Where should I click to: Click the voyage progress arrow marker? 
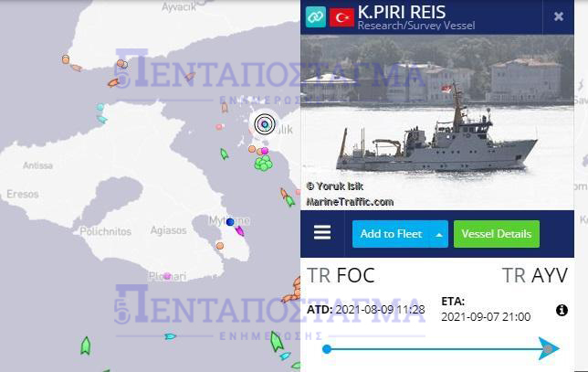coord(549,348)
